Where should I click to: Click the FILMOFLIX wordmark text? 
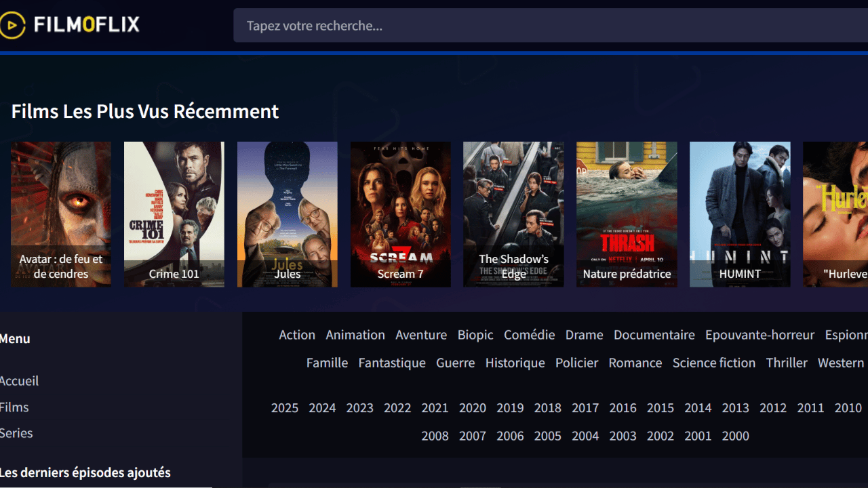click(x=87, y=25)
